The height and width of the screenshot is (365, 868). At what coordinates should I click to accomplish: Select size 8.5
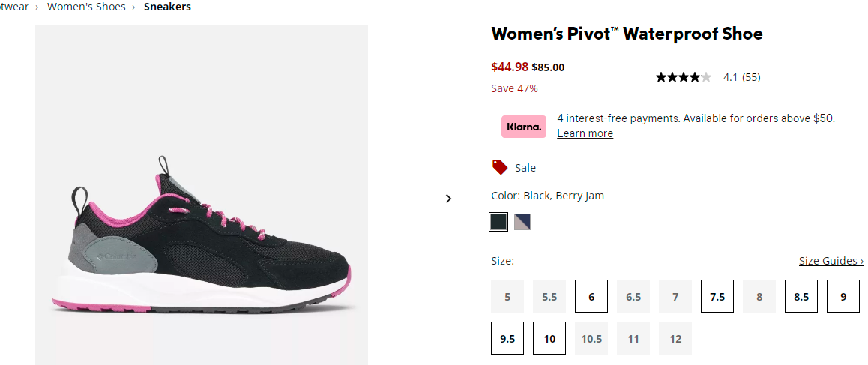click(801, 296)
